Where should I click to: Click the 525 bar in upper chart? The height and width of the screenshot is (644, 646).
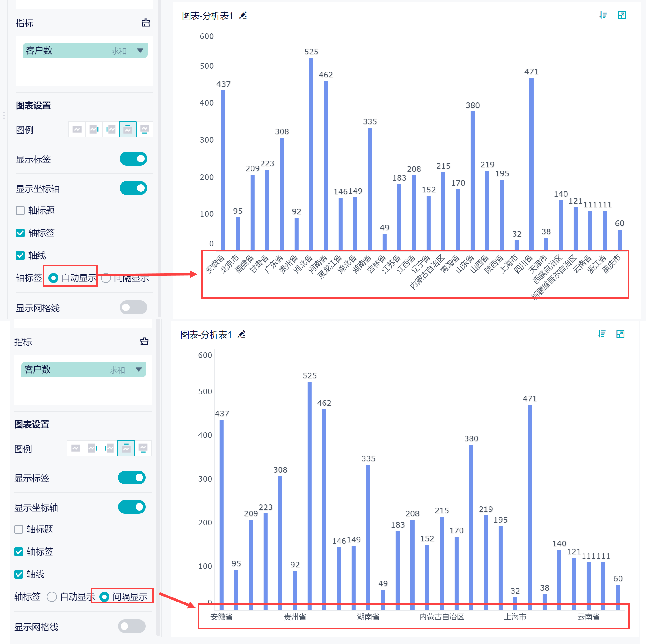311,154
